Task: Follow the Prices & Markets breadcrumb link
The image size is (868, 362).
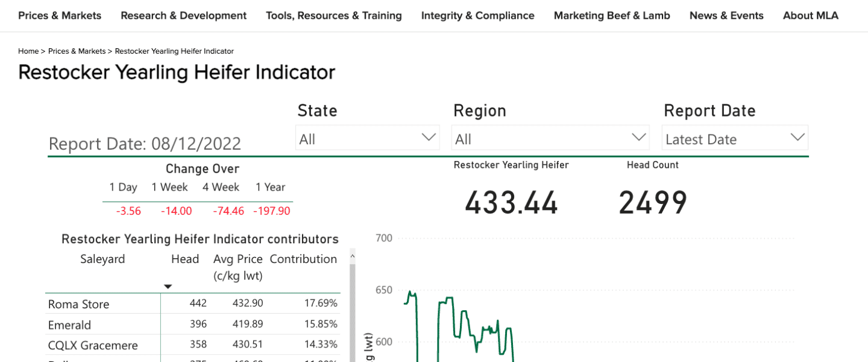Action: click(x=77, y=51)
